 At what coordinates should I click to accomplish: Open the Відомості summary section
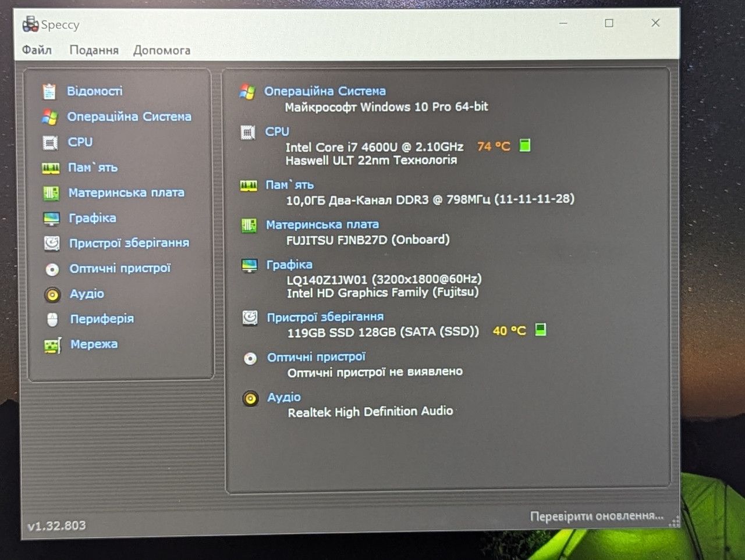tap(95, 91)
